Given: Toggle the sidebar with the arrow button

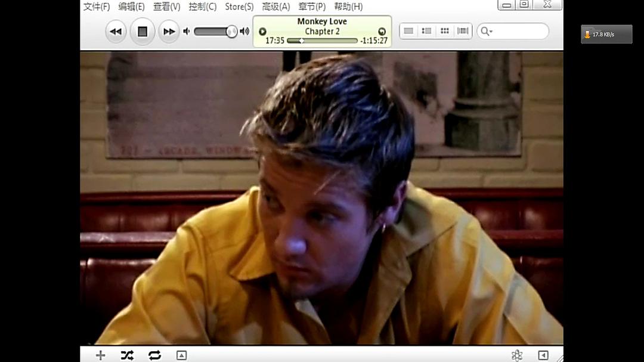Looking at the screenshot, I should pyautogui.click(x=543, y=355).
